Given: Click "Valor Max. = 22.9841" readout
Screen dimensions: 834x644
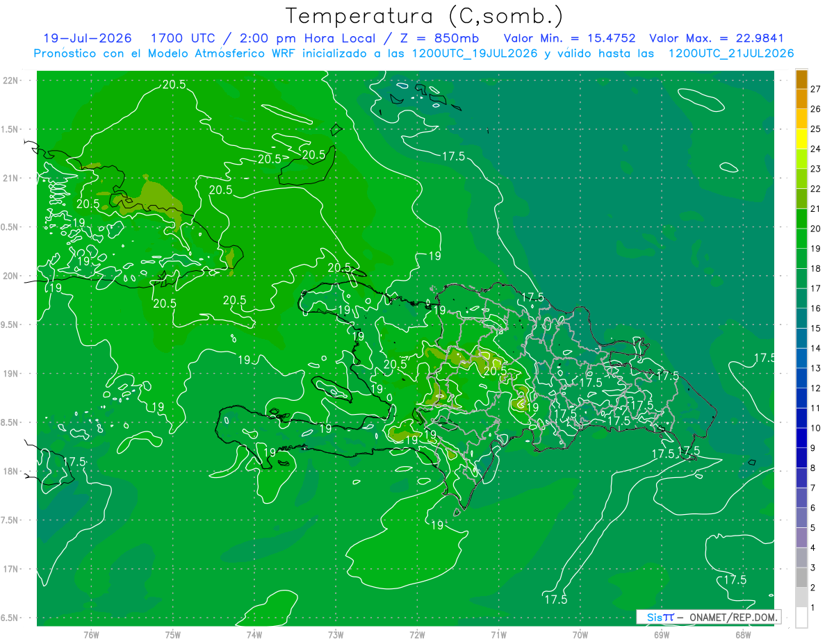Looking at the screenshot, I should 717,38.
